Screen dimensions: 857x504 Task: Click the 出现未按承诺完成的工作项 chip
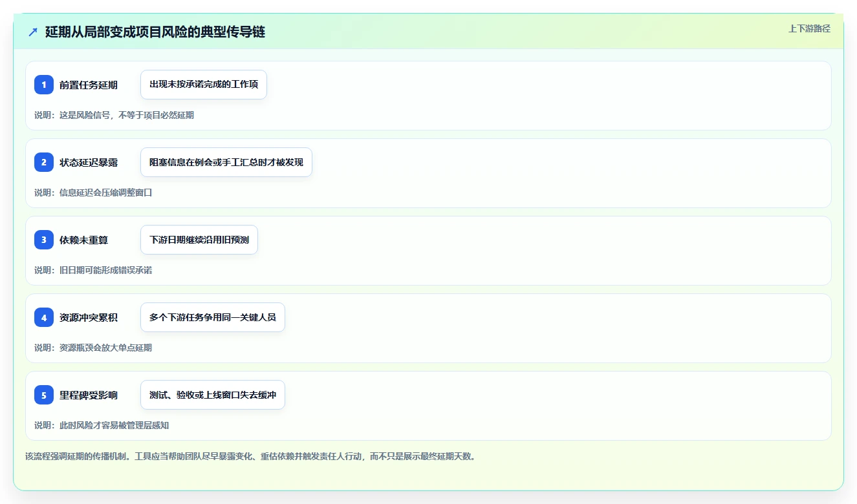tap(204, 85)
